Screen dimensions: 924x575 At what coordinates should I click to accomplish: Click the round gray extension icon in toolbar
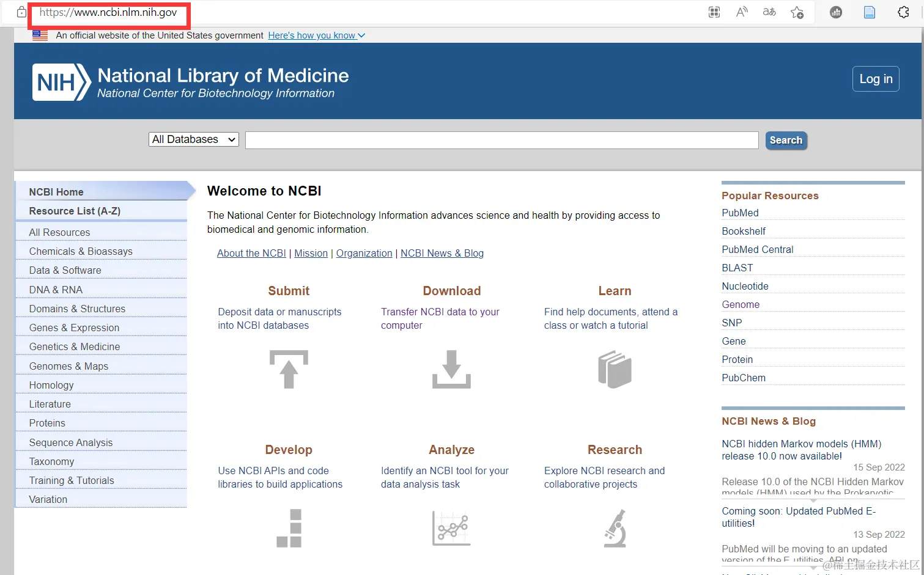[x=836, y=12]
